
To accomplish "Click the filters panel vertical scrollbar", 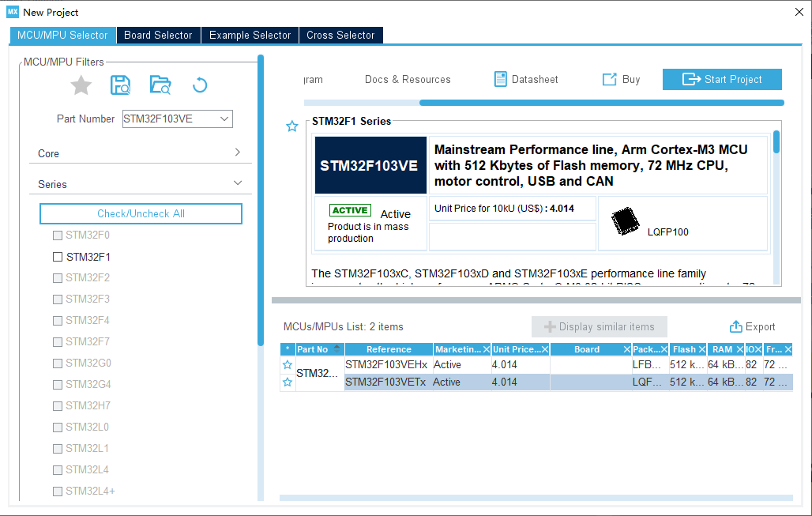I will [x=261, y=200].
